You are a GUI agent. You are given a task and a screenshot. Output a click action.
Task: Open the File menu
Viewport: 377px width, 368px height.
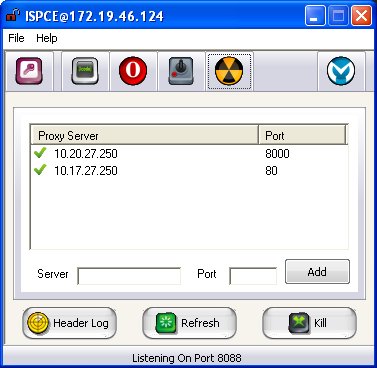16,38
